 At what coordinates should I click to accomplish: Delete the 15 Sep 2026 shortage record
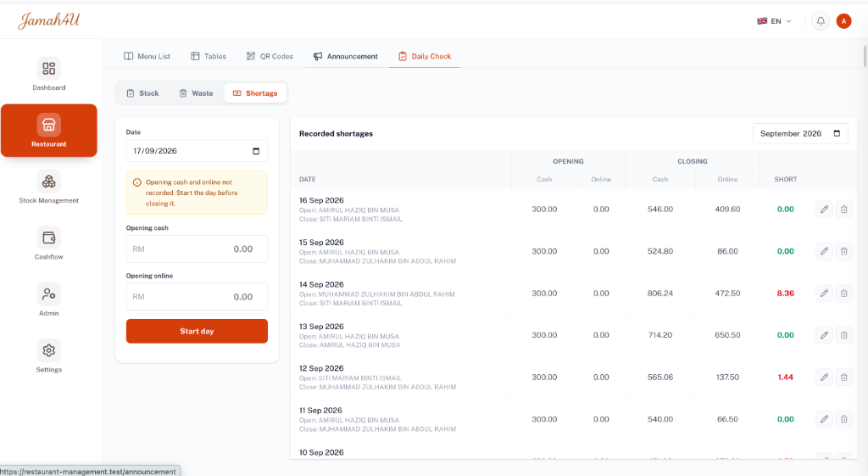click(x=843, y=251)
